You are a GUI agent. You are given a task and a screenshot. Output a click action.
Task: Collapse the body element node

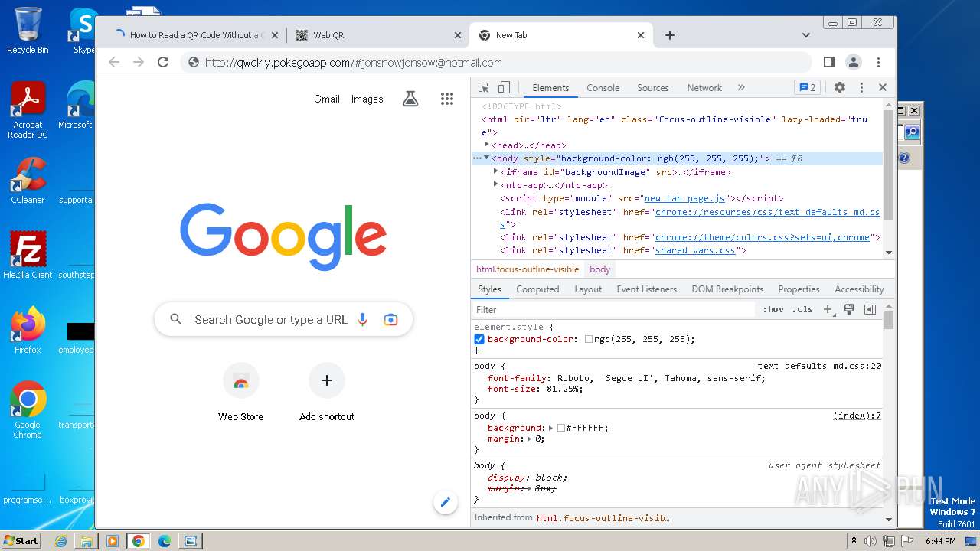tap(486, 158)
